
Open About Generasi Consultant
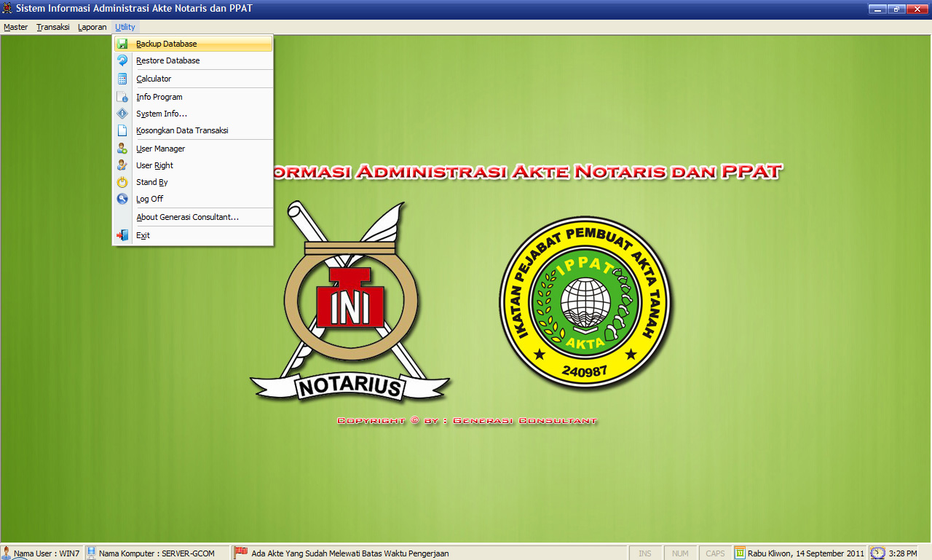pos(187,217)
